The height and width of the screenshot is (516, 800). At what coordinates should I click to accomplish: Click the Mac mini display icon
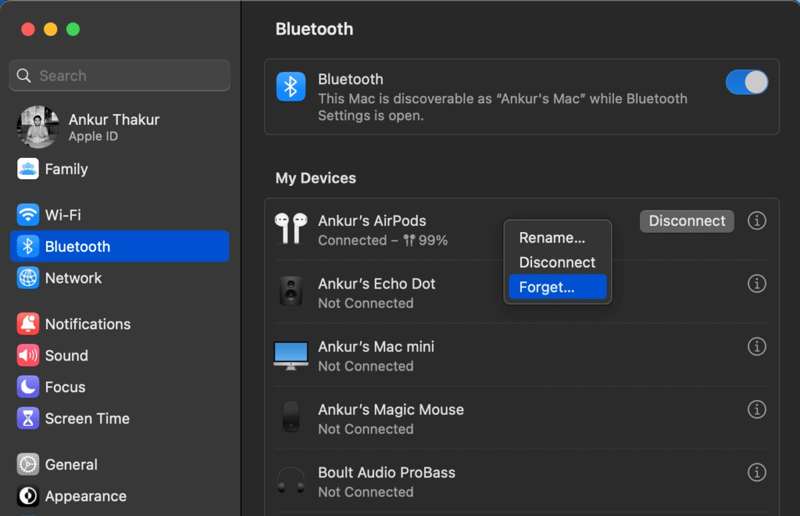pos(291,355)
